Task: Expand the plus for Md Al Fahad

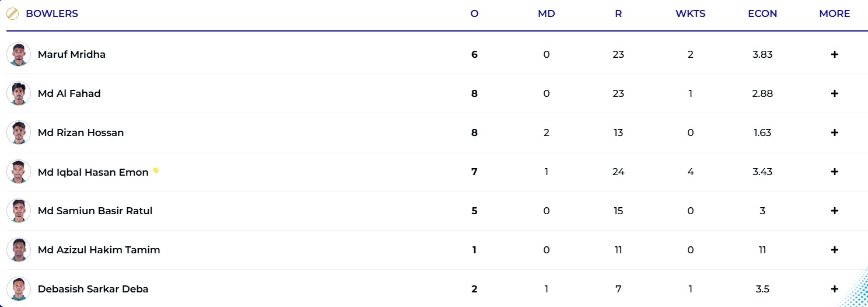Action: pyautogui.click(x=834, y=93)
